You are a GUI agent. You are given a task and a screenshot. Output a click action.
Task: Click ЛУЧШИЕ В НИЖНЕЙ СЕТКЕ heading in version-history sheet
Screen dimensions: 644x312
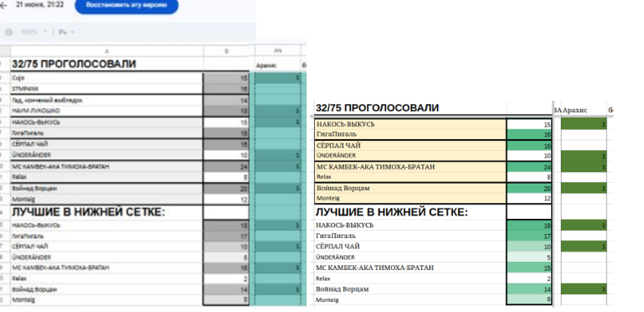pos(88,212)
